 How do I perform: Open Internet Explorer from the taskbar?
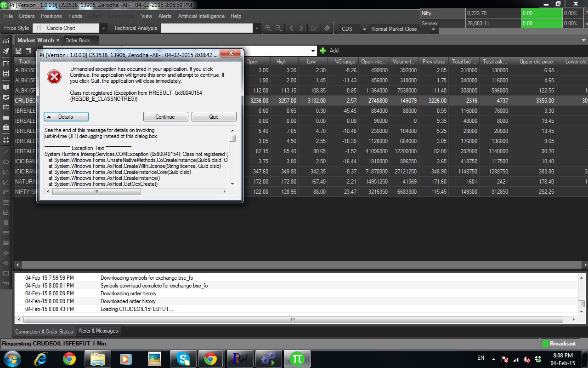tap(41, 359)
